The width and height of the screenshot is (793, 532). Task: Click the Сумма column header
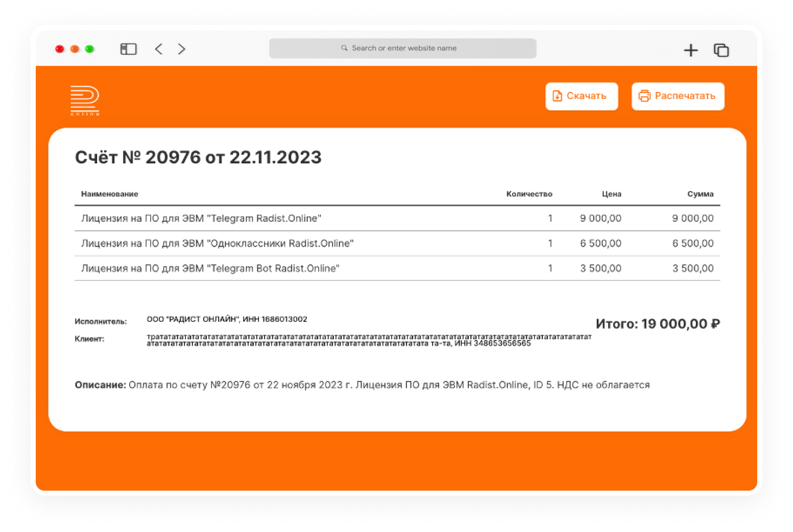coord(700,194)
